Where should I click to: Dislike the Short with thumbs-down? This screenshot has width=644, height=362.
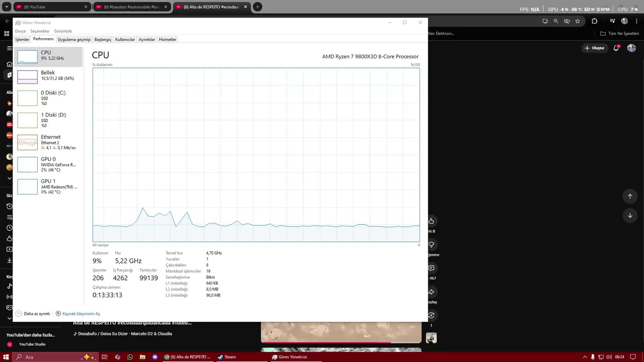(431, 245)
